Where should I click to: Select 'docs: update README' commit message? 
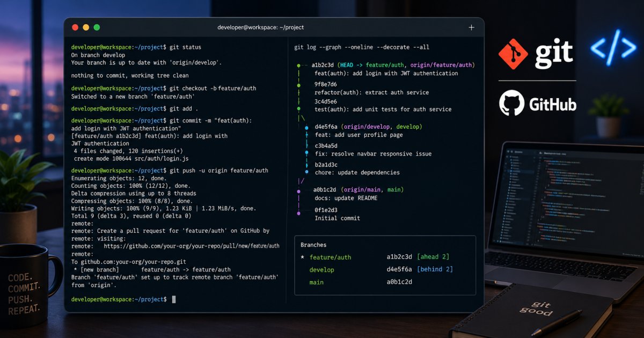click(x=346, y=198)
